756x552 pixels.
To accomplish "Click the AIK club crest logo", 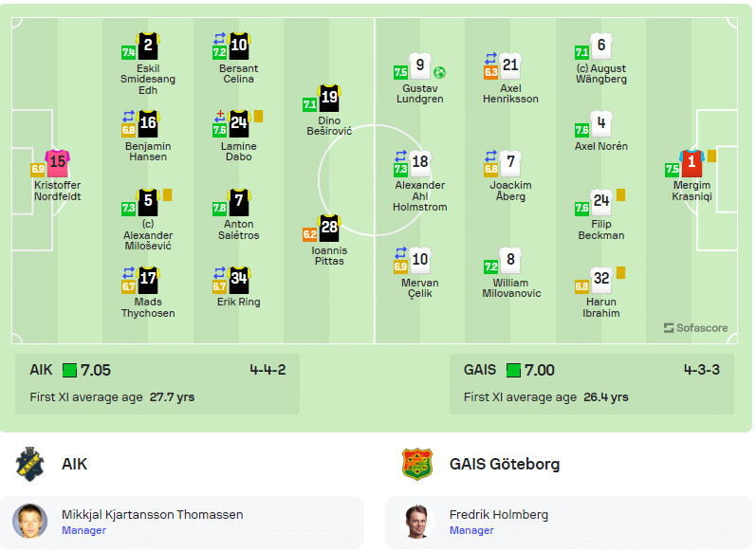I will pyautogui.click(x=29, y=464).
